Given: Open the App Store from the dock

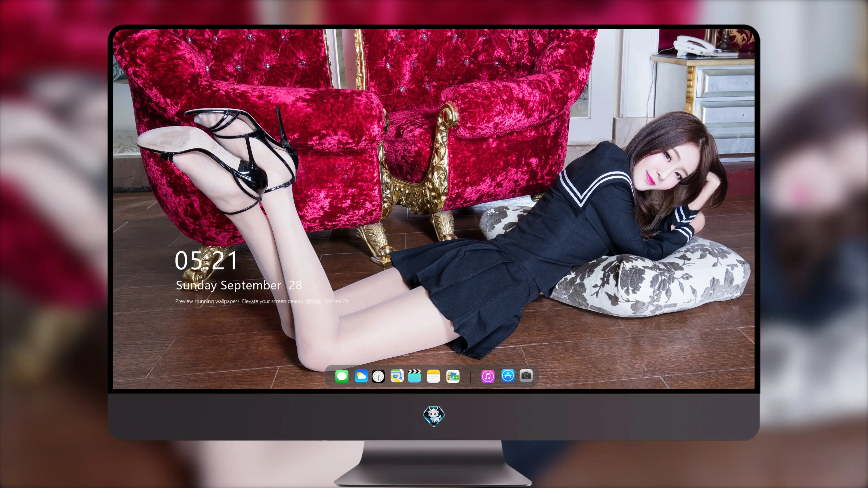Looking at the screenshot, I should pyautogui.click(x=508, y=375).
